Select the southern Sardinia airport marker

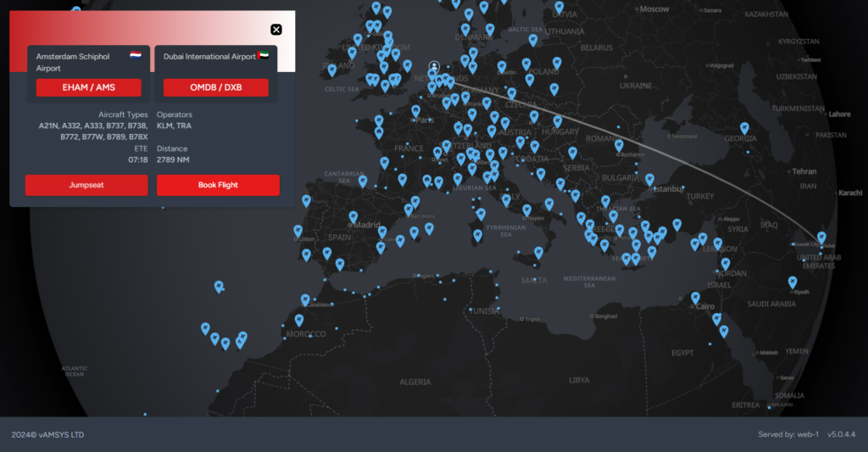click(478, 236)
